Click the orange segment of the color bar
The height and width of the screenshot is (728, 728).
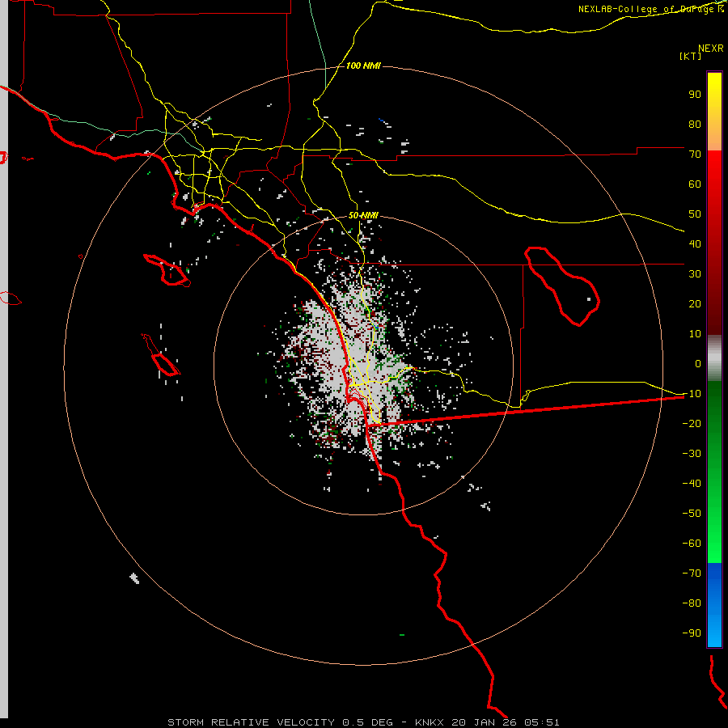[x=714, y=137]
